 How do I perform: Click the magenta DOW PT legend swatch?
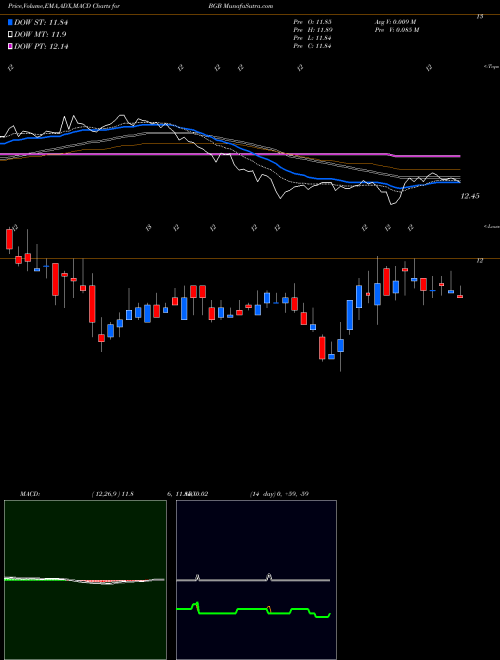10,46
